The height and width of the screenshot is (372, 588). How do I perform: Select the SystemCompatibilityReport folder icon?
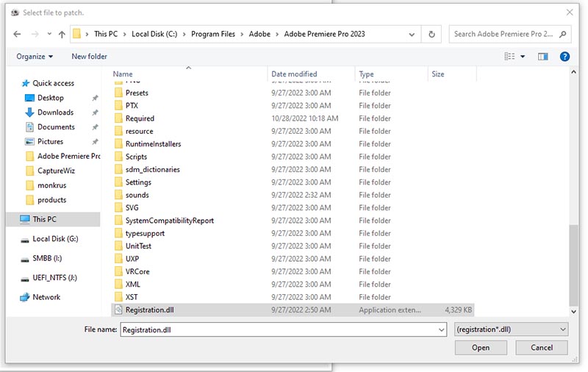tap(118, 220)
